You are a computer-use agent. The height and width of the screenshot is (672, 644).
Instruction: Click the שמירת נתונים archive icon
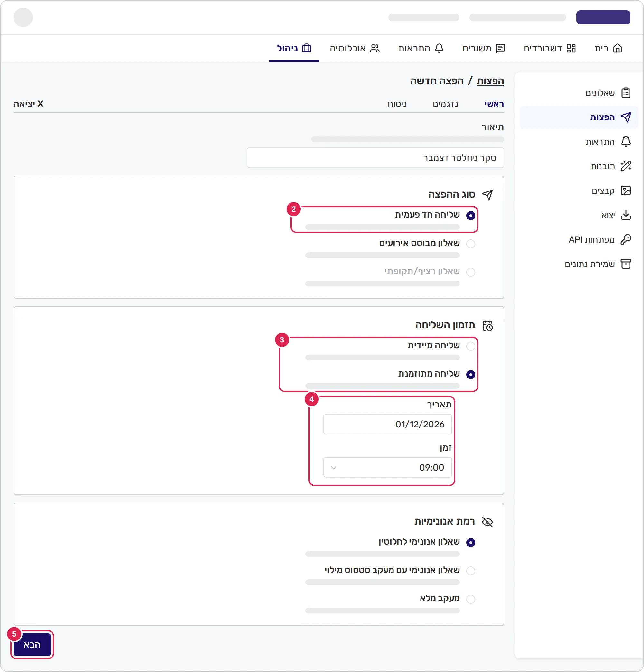click(x=626, y=264)
